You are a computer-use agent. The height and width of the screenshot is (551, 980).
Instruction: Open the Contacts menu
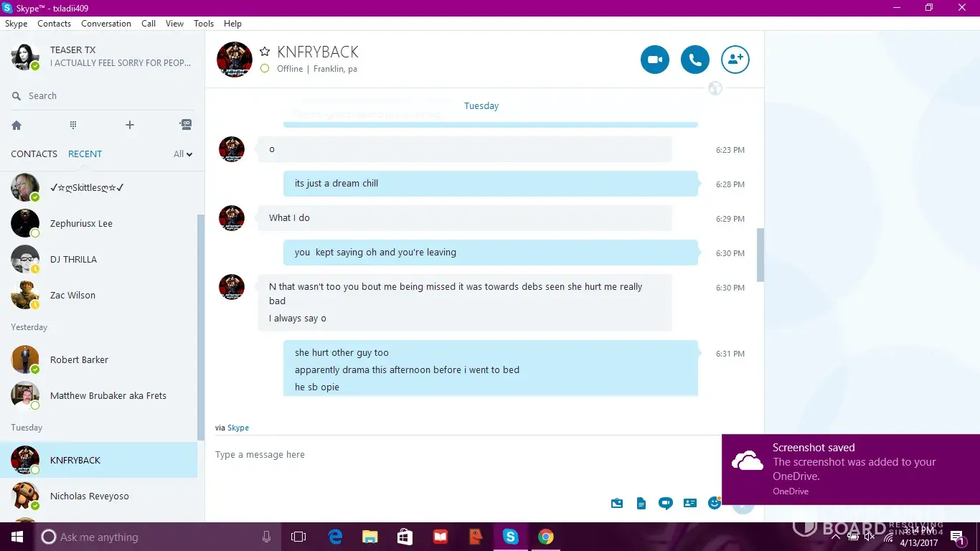click(x=54, y=24)
